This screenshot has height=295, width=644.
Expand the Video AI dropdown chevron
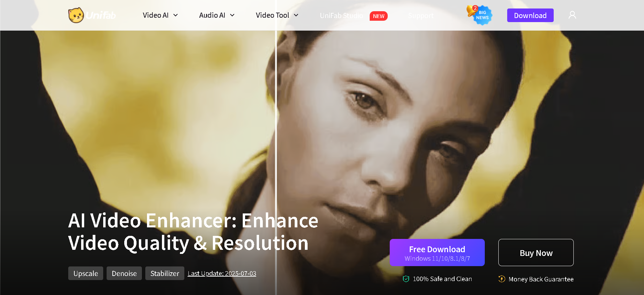click(176, 15)
